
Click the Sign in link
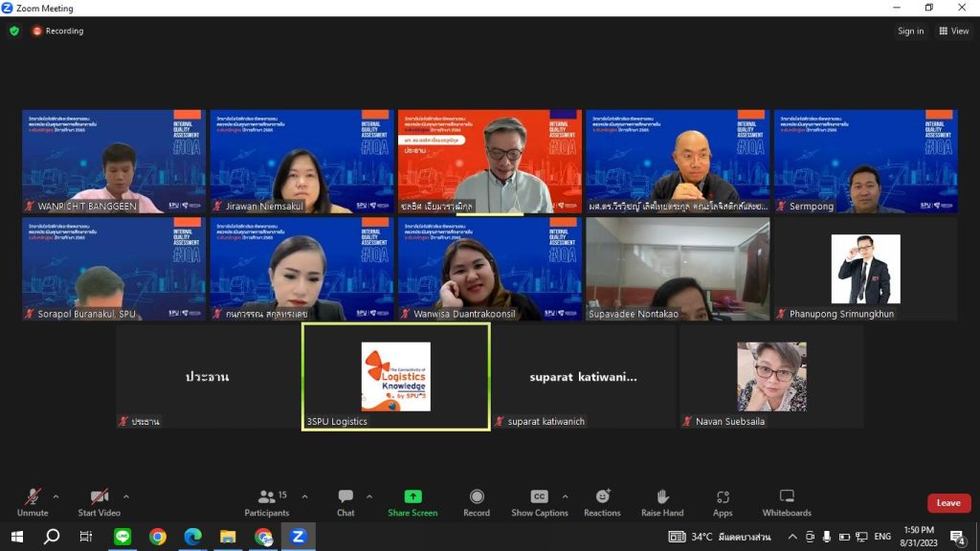(x=911, y=31)
